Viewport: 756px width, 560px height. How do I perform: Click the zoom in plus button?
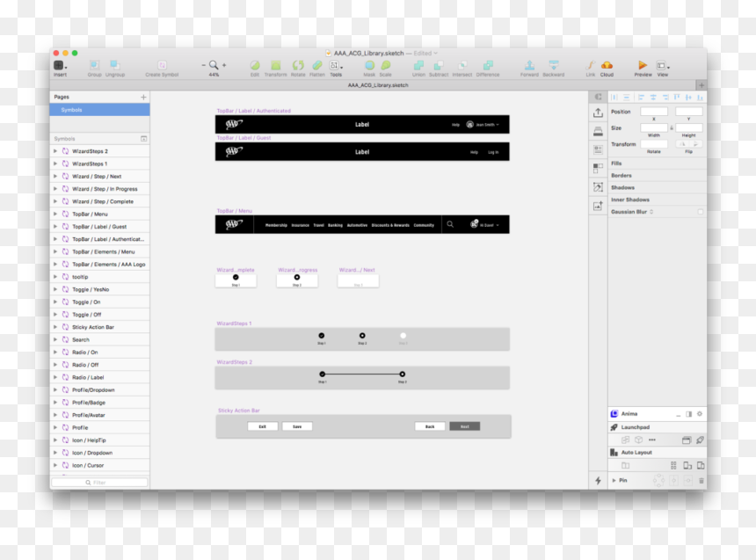224,65
